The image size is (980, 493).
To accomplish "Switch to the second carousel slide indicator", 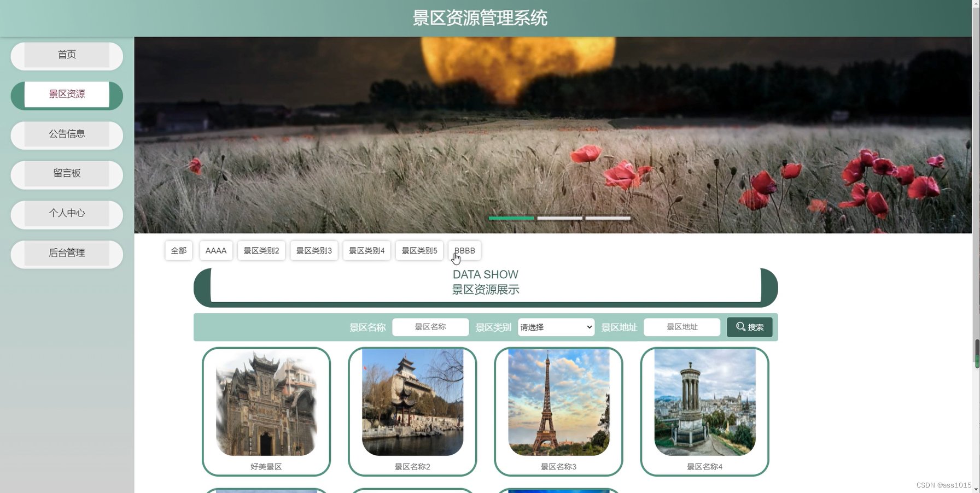I will [559, 218].
